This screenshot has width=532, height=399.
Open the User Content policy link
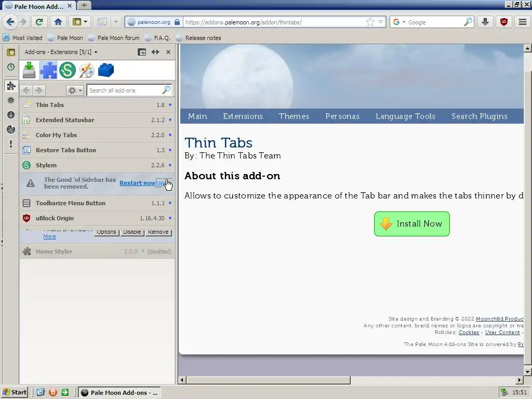502,332
